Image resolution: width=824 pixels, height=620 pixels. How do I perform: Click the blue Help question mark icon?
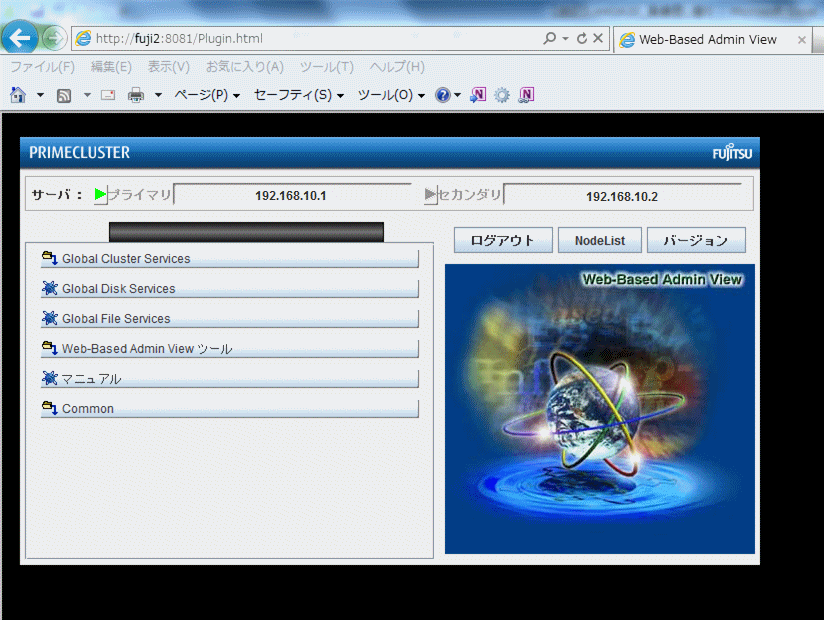point(442,95)
